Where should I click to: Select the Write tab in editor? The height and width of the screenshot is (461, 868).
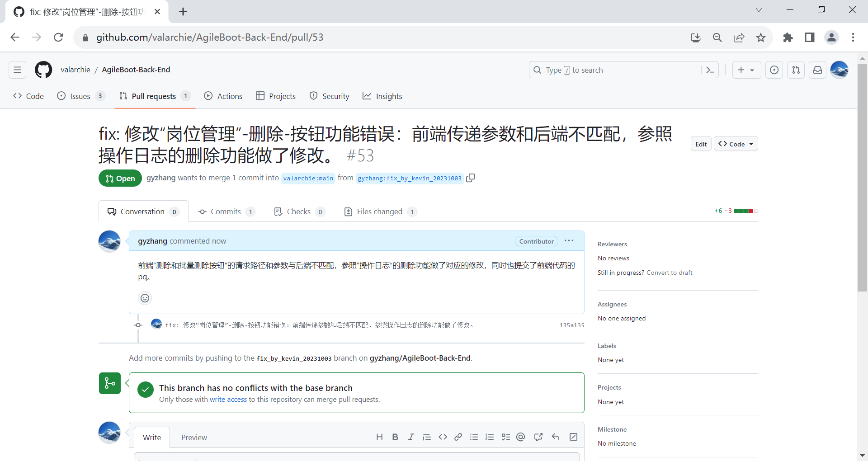pyautogui.click(x=152, y=437)
